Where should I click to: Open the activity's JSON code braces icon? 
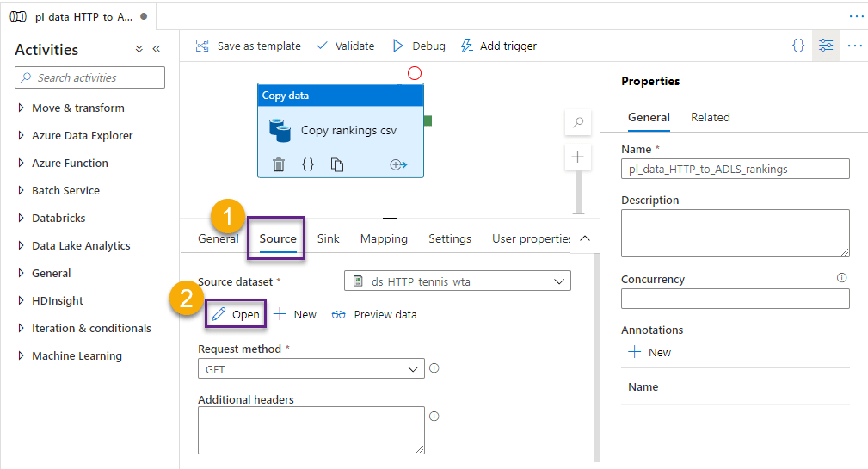click(x=308, y=164)
